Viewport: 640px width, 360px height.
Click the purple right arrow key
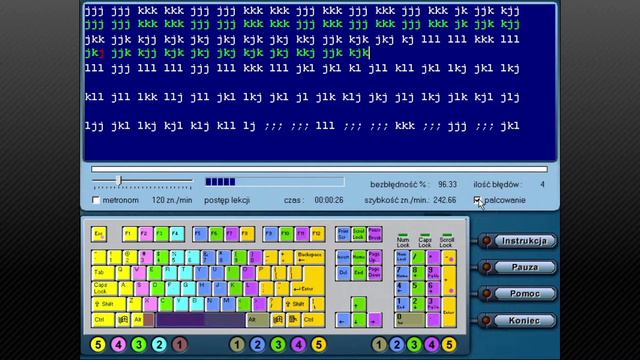pyautogui.click(x=375, y=320)
